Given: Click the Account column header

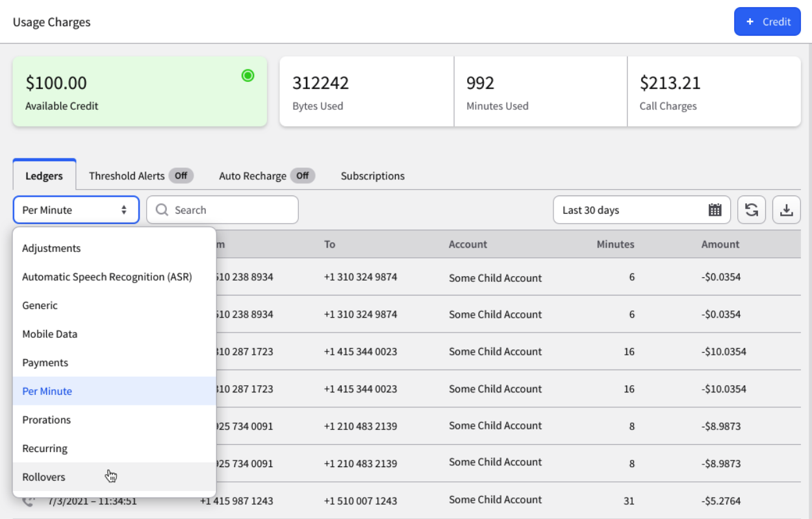Looking at the screenshot, I should 468,244.
